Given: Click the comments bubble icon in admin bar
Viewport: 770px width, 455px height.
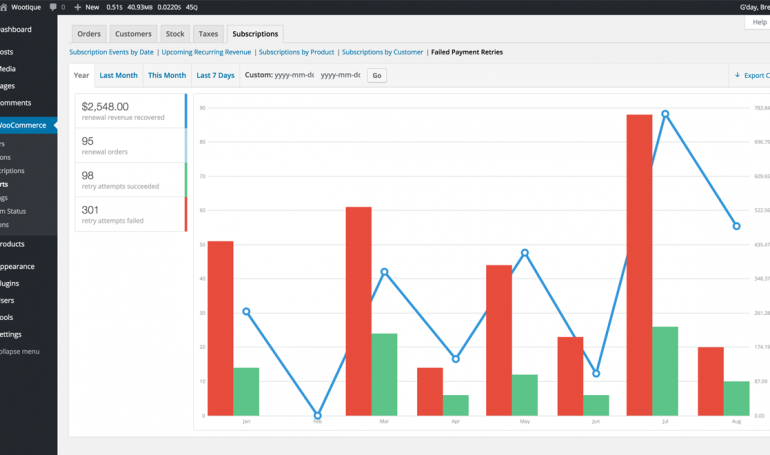Looking at the screenshot, I should tap(52, 7).
